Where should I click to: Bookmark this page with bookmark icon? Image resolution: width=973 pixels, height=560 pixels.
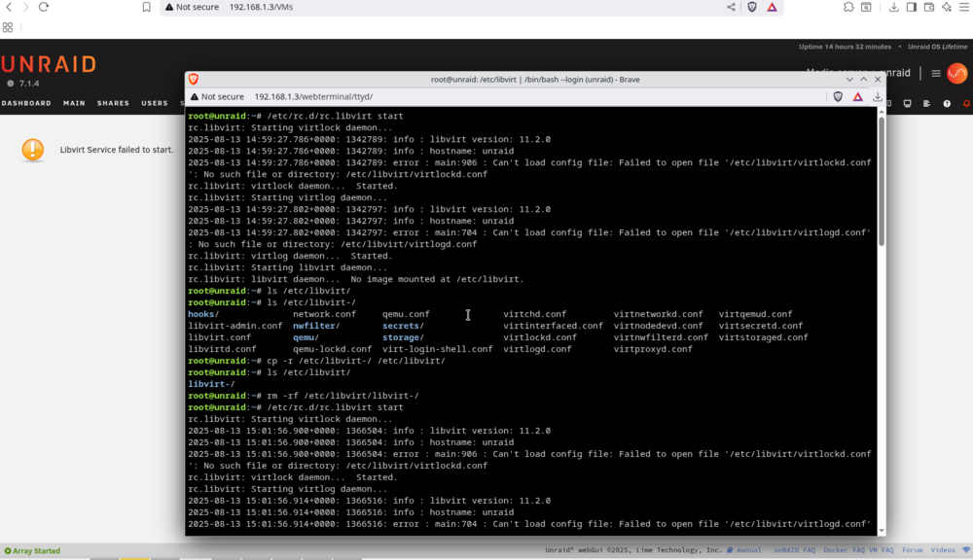tap(147, 7)
